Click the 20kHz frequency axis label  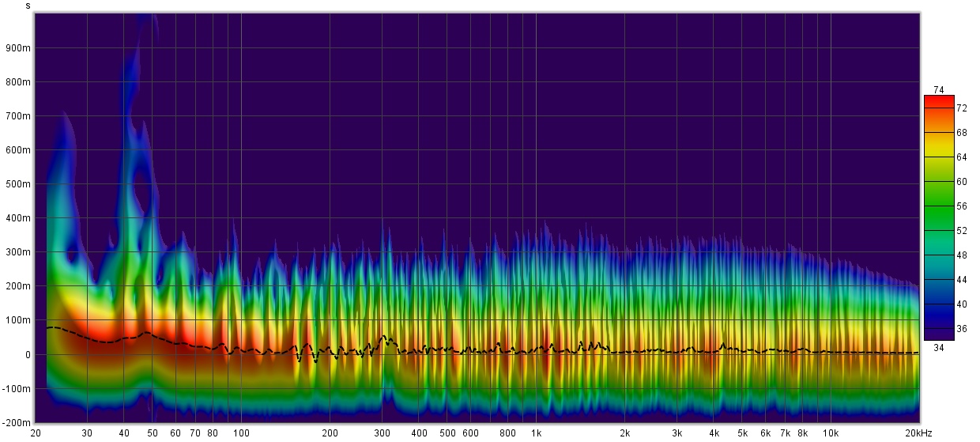click(x=918, y=433)
